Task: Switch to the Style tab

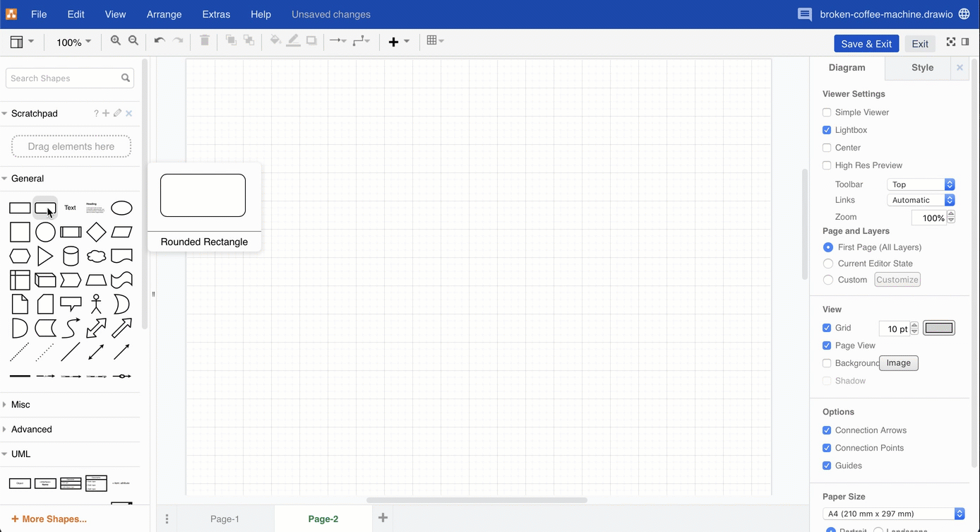Action: coord(922,67)
